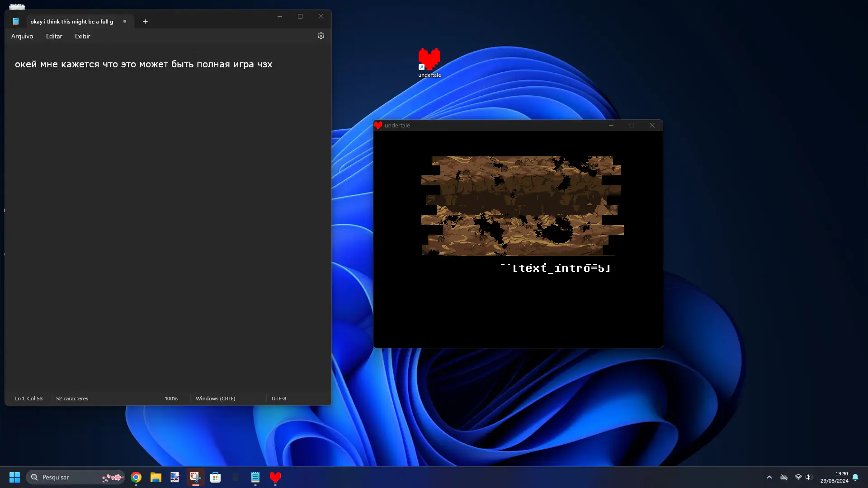This screenshot has width=868, height=488.
Task: Open Snipping Tool taskbar icon
Action: click(195, 477)
